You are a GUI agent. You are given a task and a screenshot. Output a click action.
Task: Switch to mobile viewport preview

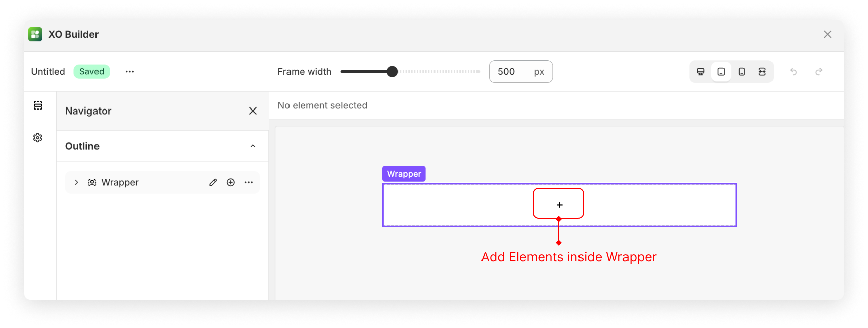[742, 72]
